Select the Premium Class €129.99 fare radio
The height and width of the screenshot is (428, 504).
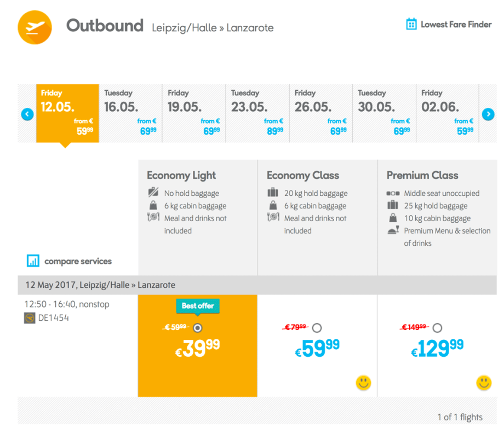point(437,328)
